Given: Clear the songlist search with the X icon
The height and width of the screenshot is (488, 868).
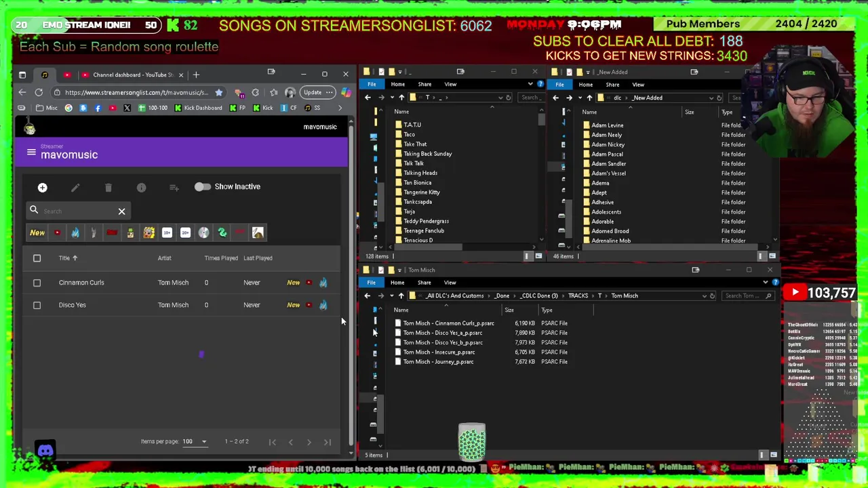Looking at the screenshot, I should (x=122, y=211).
